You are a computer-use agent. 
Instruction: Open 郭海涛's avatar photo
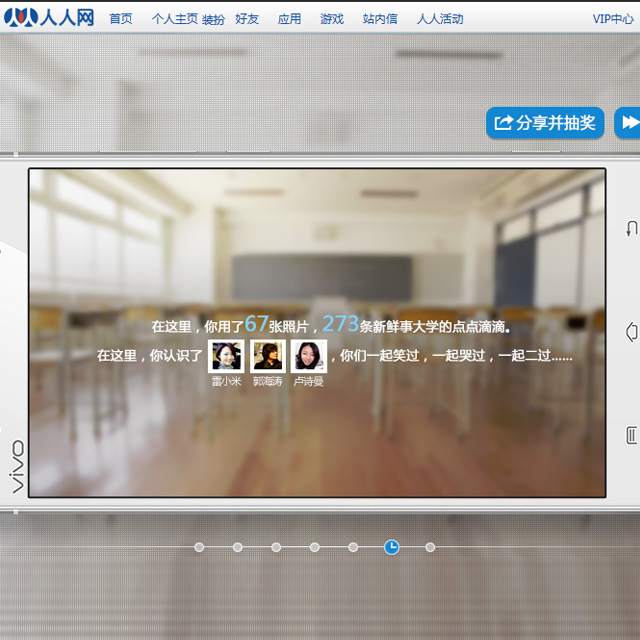tap(268, 356)
